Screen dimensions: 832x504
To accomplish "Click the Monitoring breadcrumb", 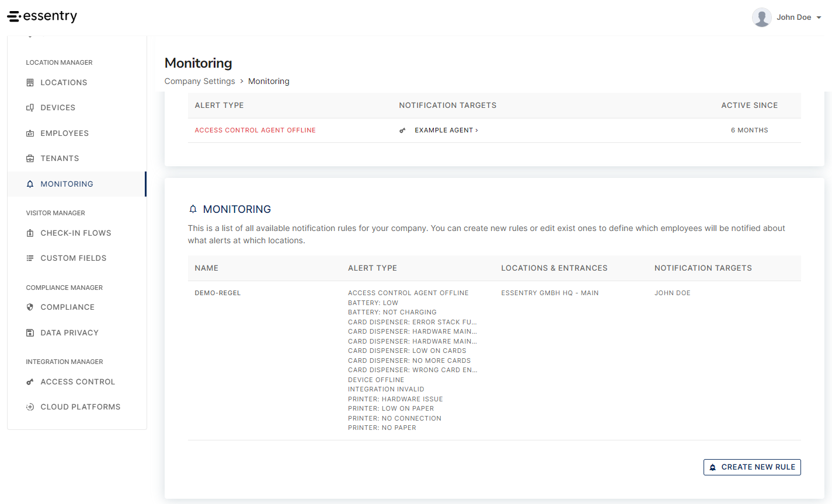I will (269, 81).
